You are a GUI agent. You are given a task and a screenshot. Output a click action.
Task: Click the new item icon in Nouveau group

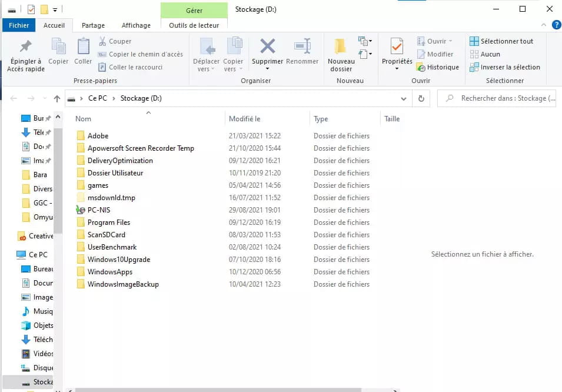point(365,41)
